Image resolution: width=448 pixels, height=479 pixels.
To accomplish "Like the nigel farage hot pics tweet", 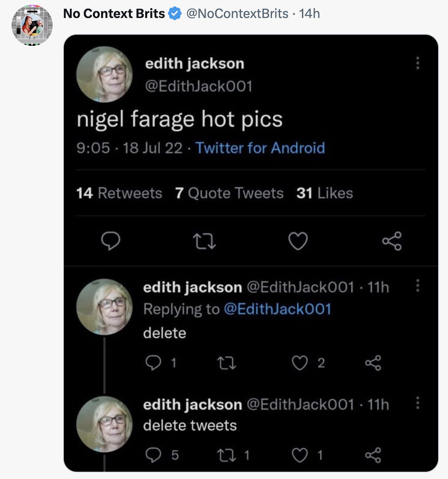I will (x=298, y=242).
